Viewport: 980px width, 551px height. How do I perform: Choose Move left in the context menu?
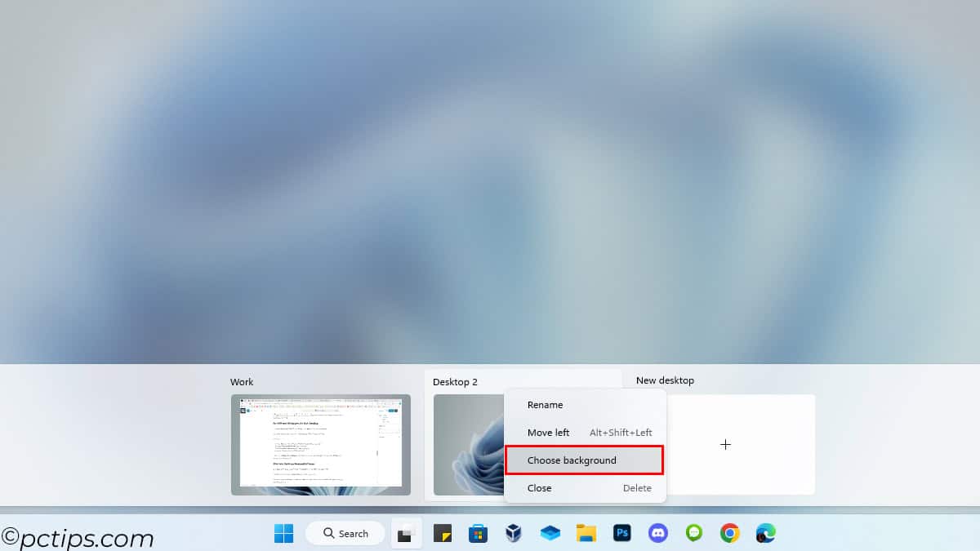click(x=585, y=433)
